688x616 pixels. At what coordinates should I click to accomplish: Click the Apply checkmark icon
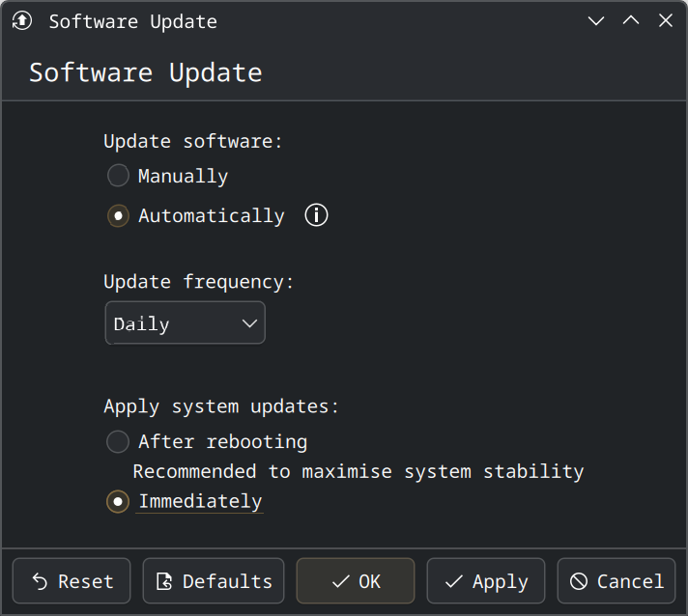(453, 581)
